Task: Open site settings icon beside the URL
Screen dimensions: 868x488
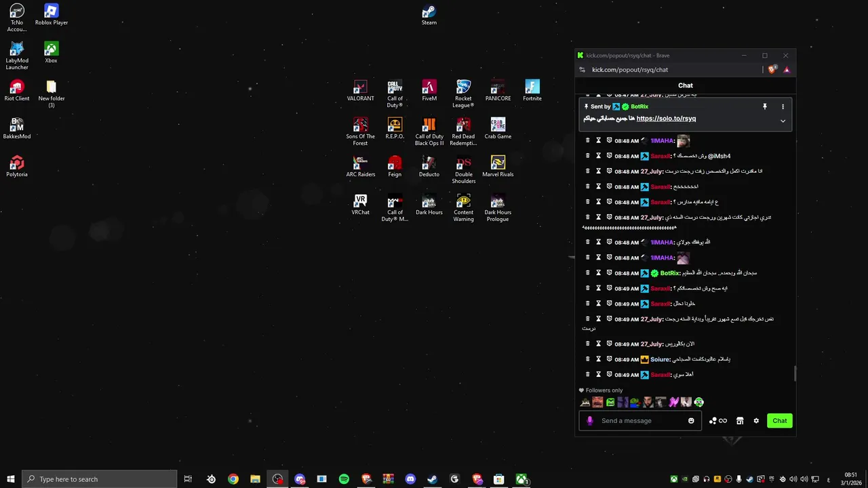Action: (x=582, y=69)
